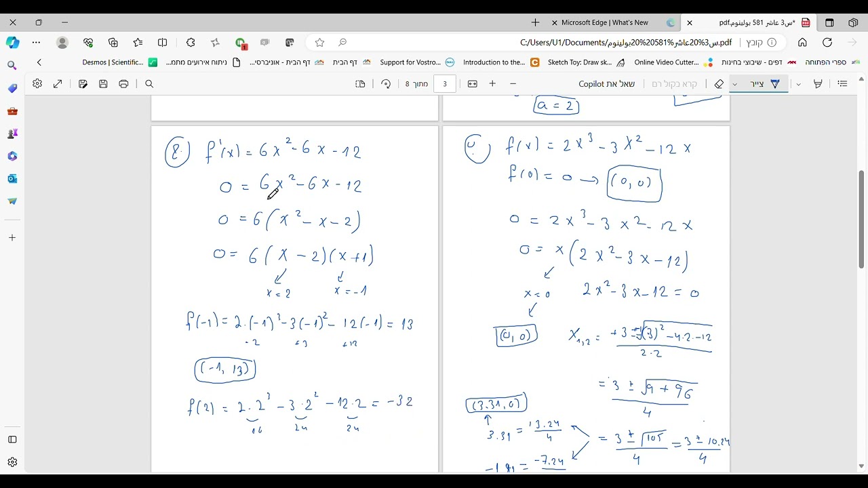Toggle the Draw (צייר) pen tool
868x488 pixels.
(x=765, y=84)
